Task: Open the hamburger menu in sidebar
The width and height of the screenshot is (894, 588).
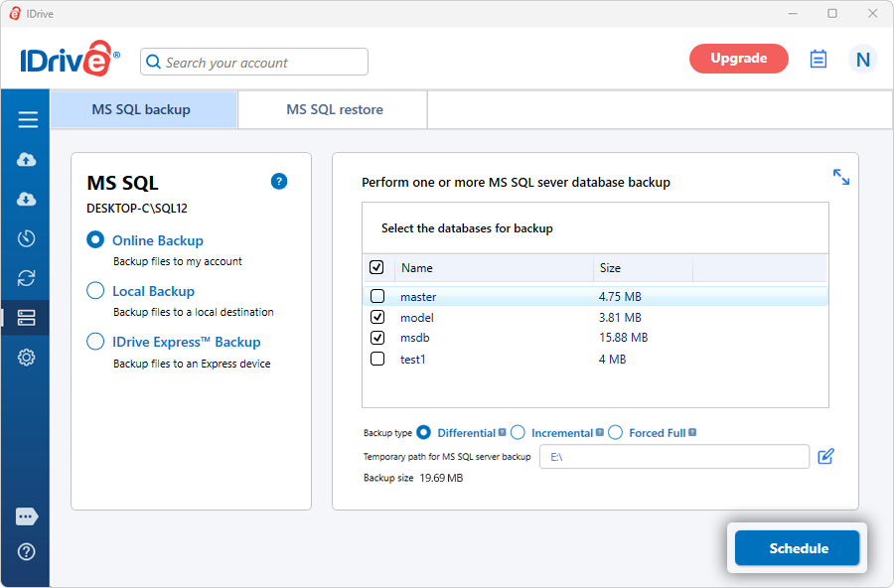Action: (x=28, y=120)
